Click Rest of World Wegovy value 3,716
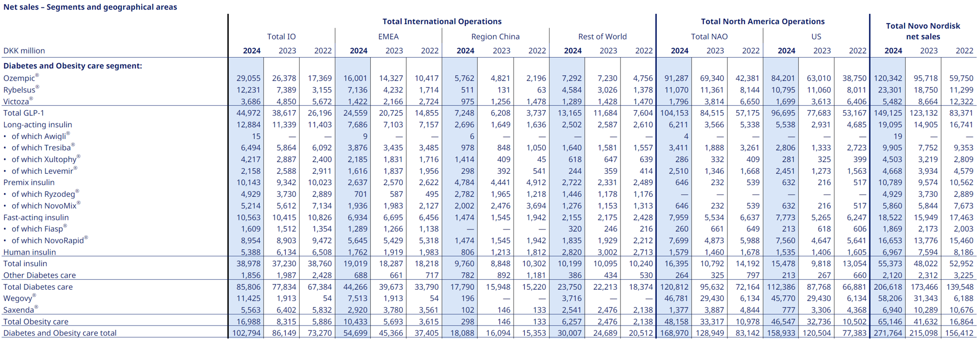This screenshot has height=339, width=980. (x=572, y=298)
